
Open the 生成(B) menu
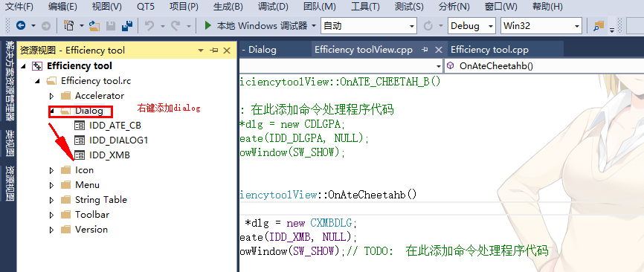(228, 7)
